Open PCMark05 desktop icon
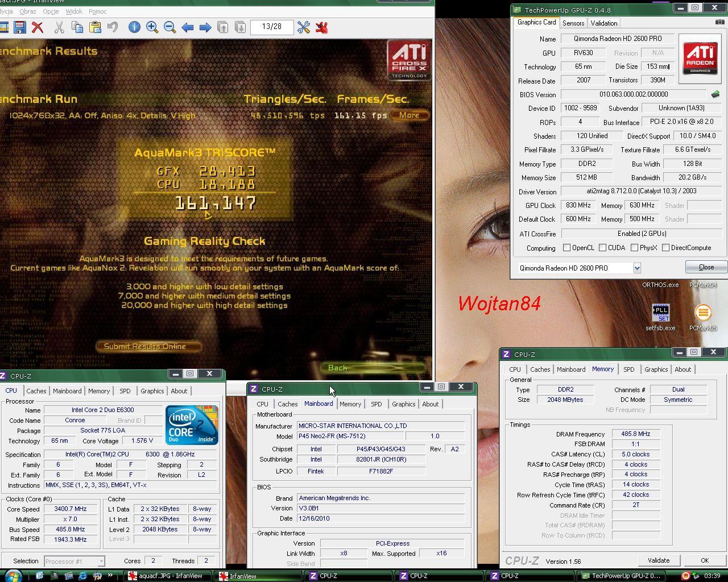 (703, 317)
